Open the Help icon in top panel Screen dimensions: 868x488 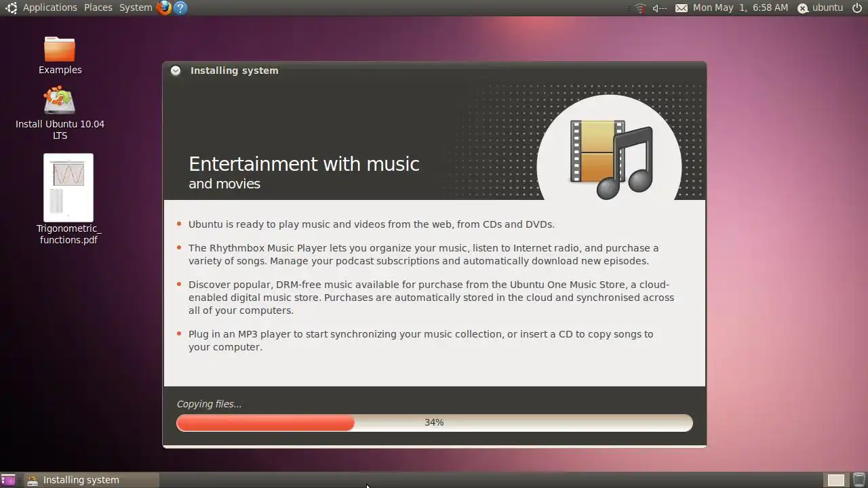180,7
